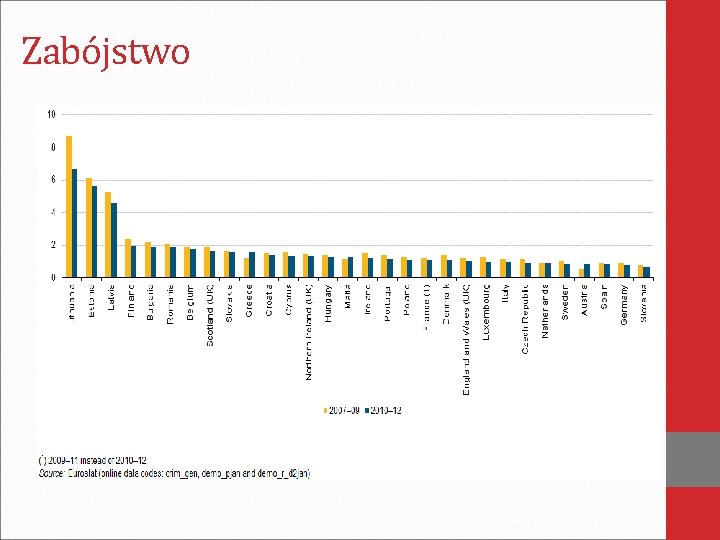This screenshot has height=540, width=720.
Task: Click the y-axis value "10"
Action: [51, 115]
